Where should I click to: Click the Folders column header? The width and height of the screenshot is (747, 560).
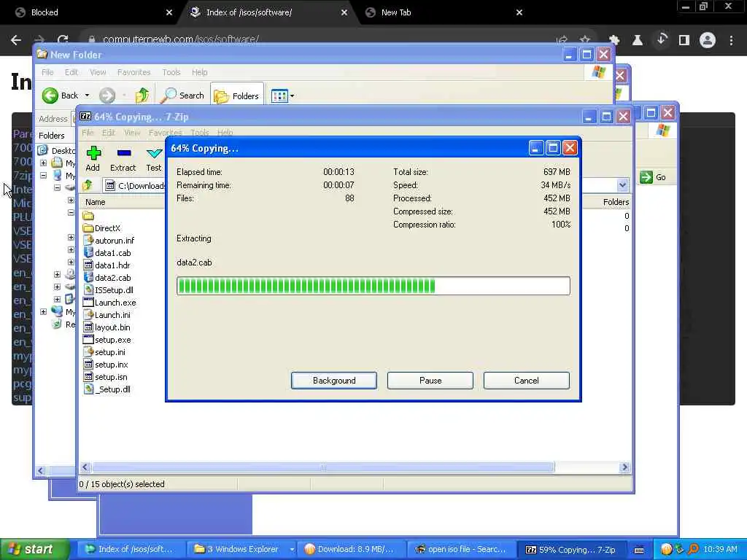pyautogui.click(x=615, y=202)
